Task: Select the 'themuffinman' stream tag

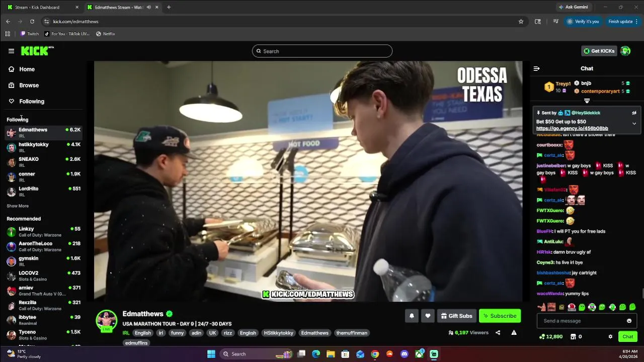Action: (352, 333)
